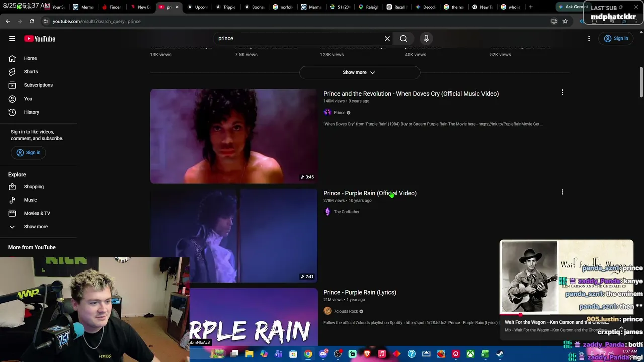Switch to the Trippie tab

[226, 7]
